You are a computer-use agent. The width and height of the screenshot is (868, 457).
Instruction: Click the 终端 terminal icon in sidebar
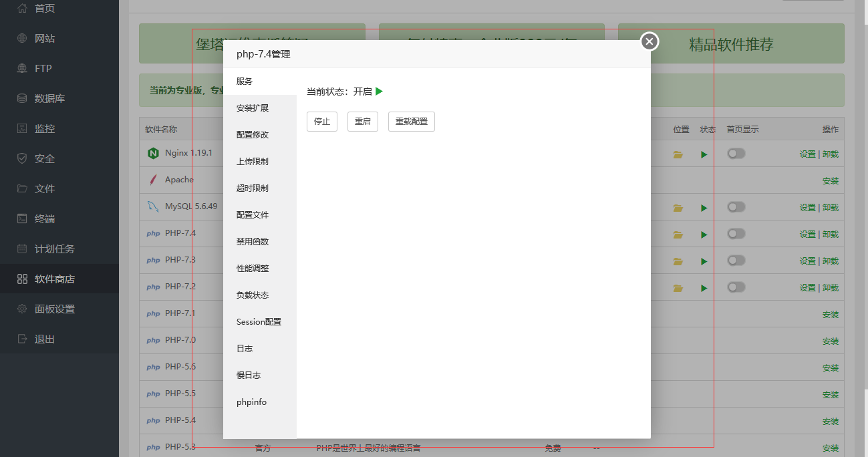coord(22,218)
